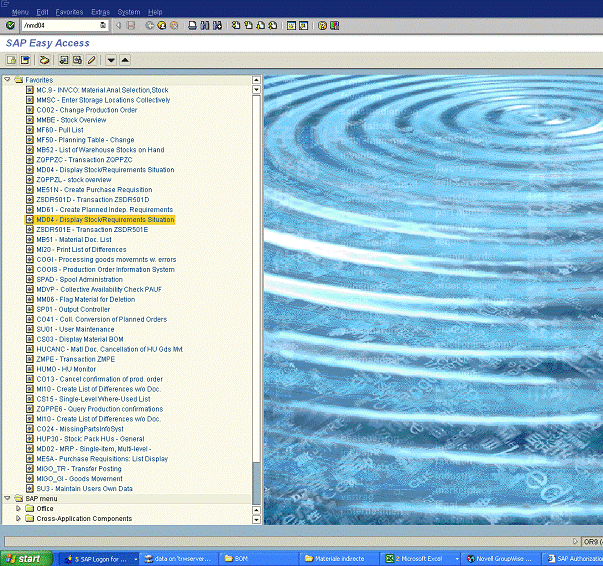Click the Move Favorites Up arrow icon
603x566 pixels.
(x=125, y=60)
